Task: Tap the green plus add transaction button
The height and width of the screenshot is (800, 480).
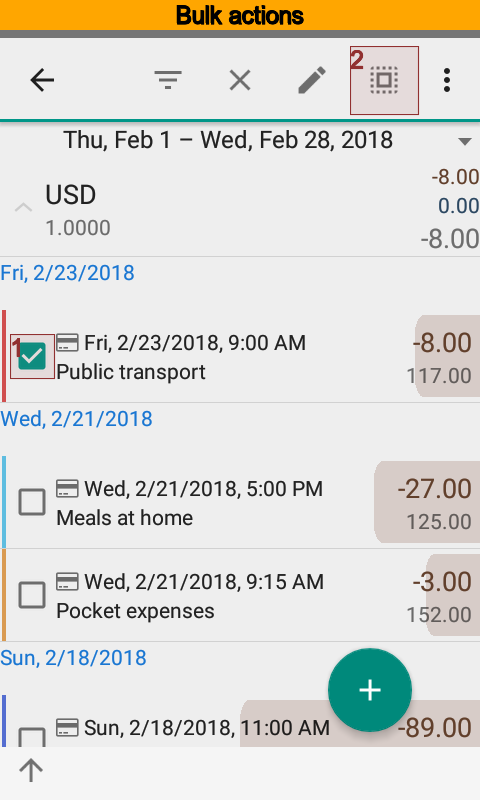Action: (370, 690)
